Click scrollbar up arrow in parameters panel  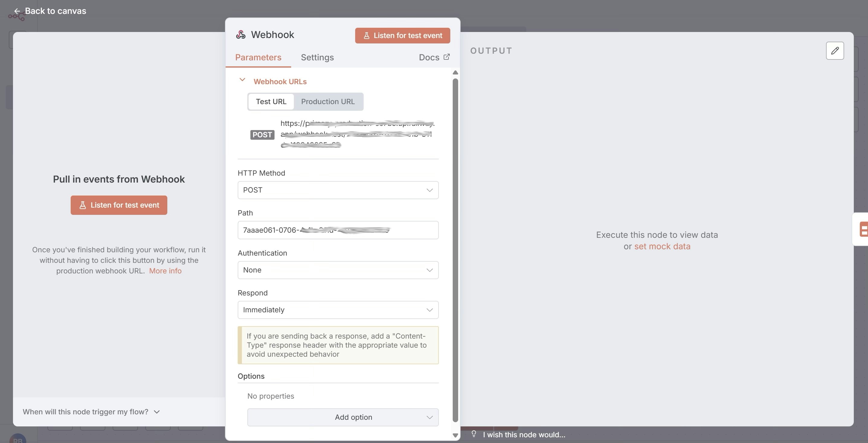coord(455,73)
